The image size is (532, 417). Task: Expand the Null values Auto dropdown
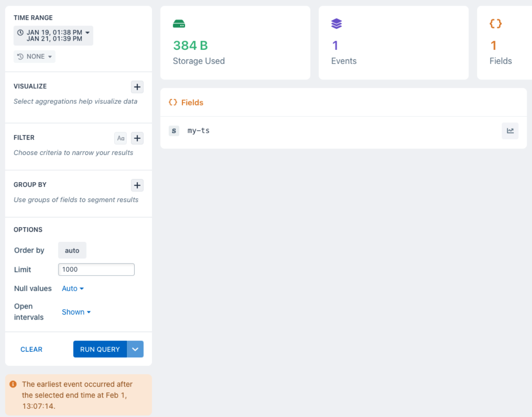(73, 289)
